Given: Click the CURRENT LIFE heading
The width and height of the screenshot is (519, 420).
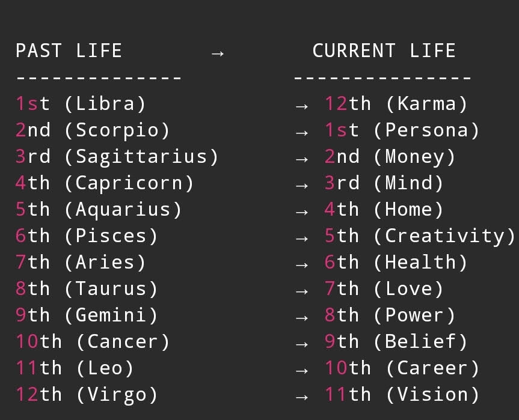Looking at the screenshot, I should [x=384, y=50].
